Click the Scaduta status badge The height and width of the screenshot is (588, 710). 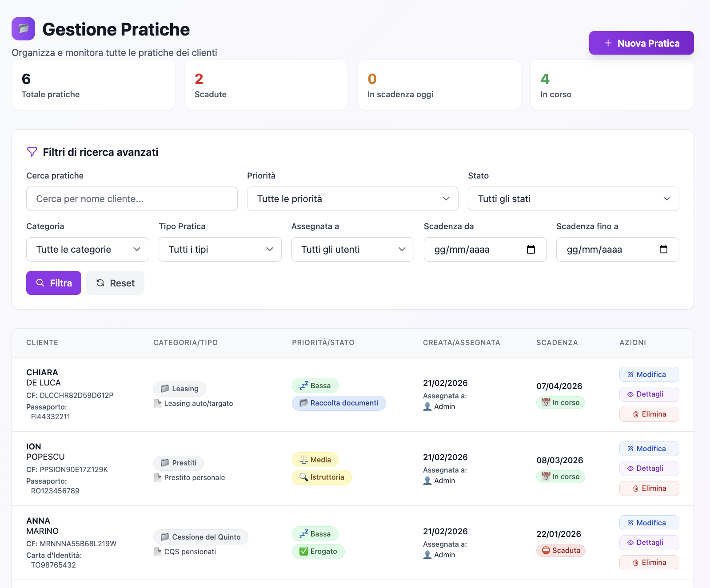[561, 551]
